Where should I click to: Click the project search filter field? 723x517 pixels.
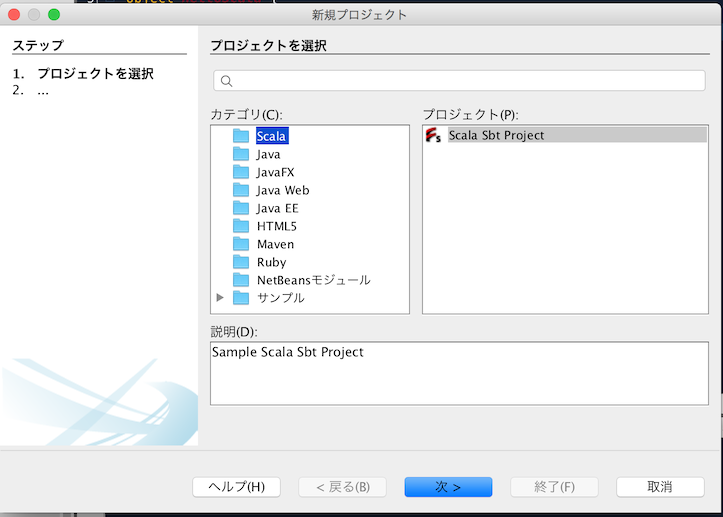(465, 81)
